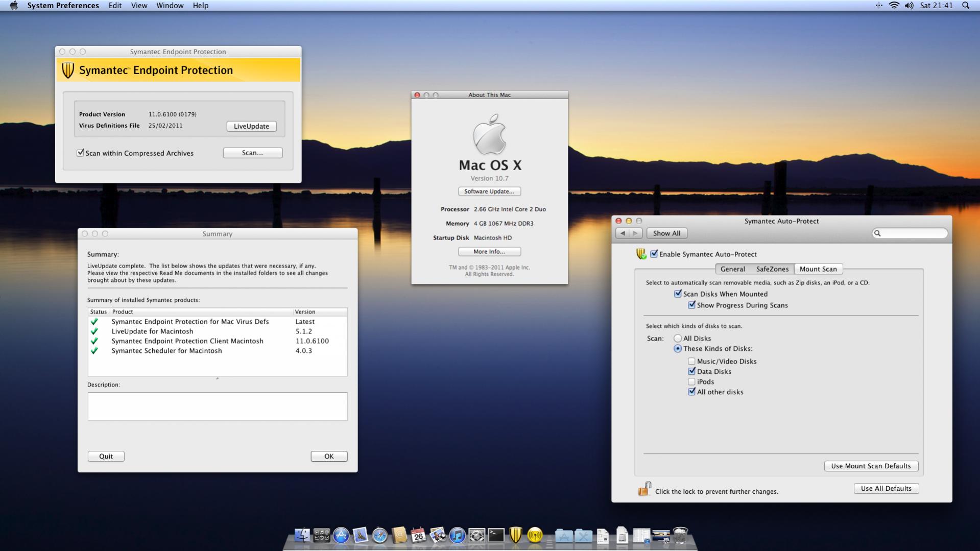980x551 pixels.
Task: Click Show All in Auto-Protect window
Action: [666, 233]
